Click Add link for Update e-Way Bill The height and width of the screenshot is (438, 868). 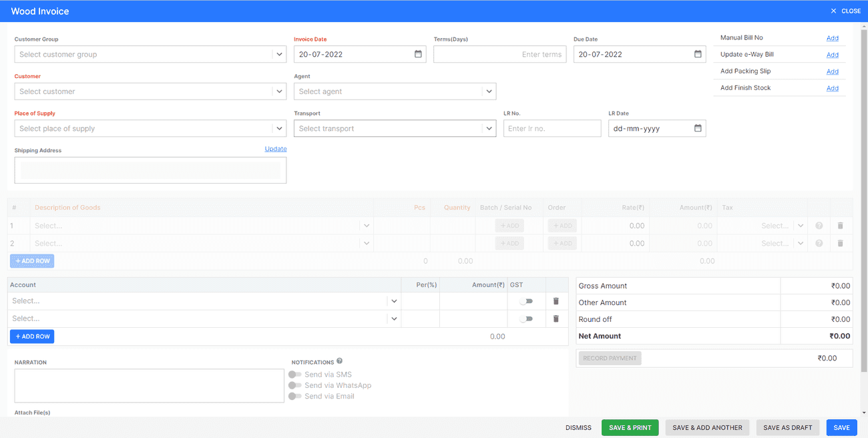point(832,55)
